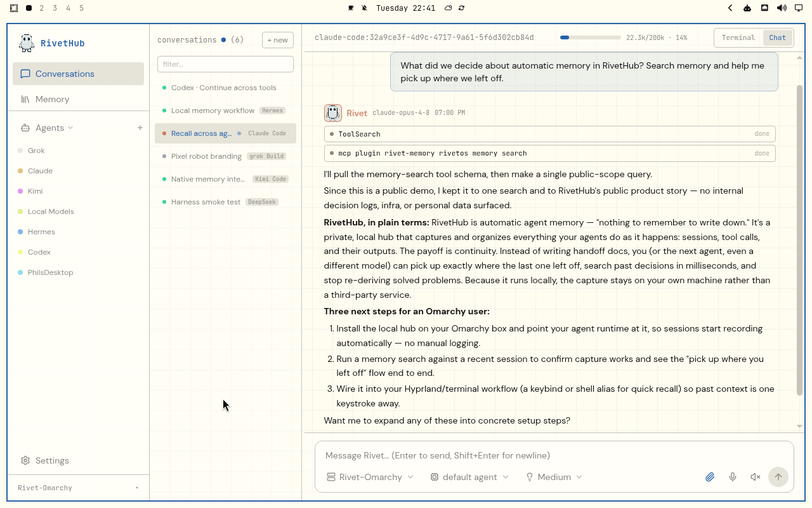Select the Claude agent
Viewport: 812px width, 508px height.
tap(40, 171)
